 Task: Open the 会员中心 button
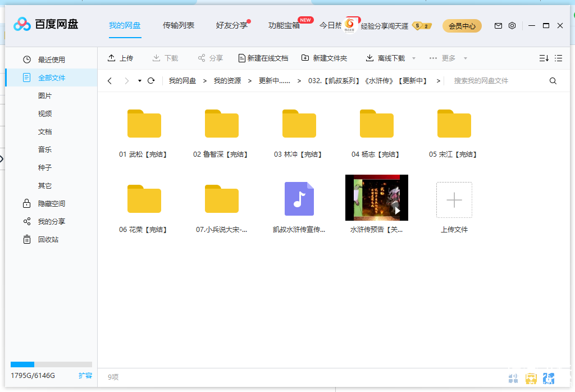click(462, 26)
